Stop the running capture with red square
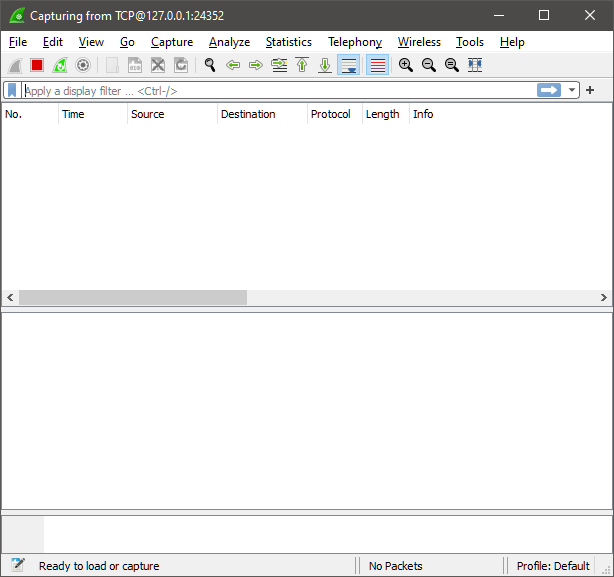The height and width of the screenshot is (577, 614). [37, 65]
